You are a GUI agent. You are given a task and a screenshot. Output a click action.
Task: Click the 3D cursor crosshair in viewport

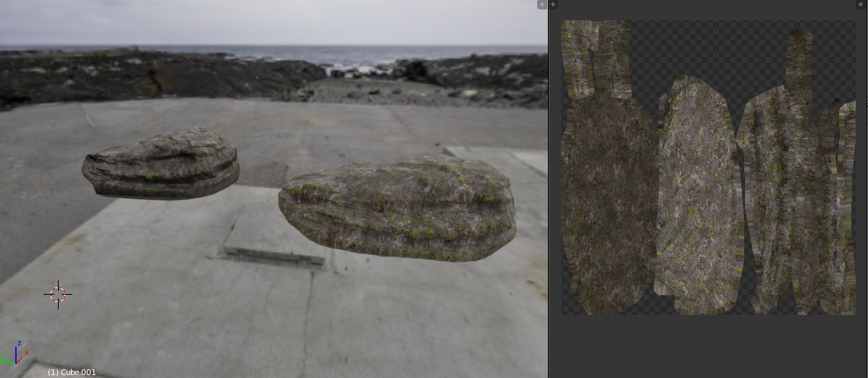[x=58, y=295]
